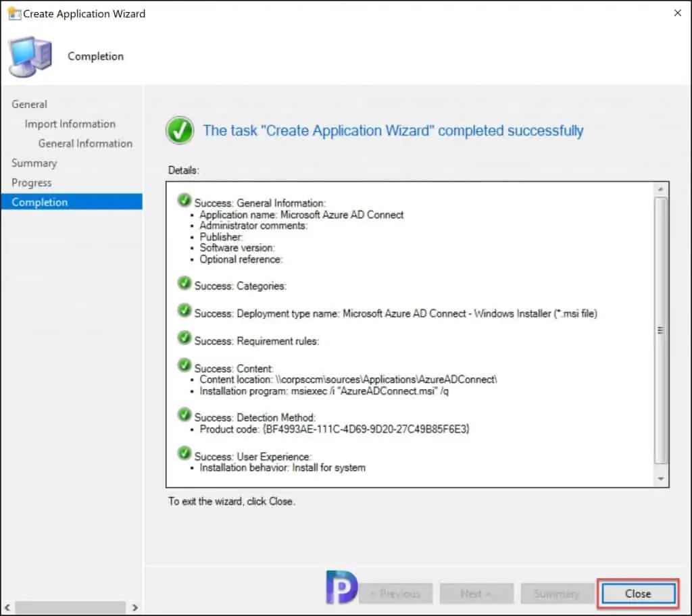Click the large green success checkmark icon
Image resolution: width=692 pixels, height=616 pixels.
[180, 130]
